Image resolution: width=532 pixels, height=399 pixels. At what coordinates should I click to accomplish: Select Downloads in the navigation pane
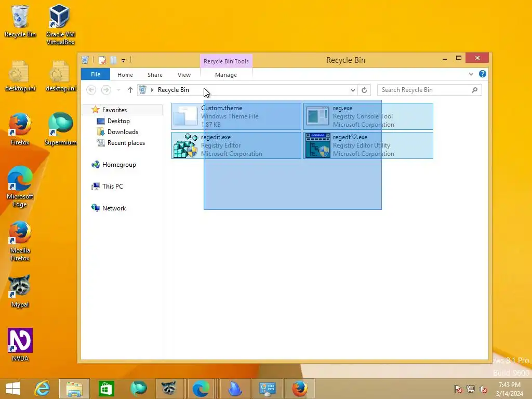(123, 131)
